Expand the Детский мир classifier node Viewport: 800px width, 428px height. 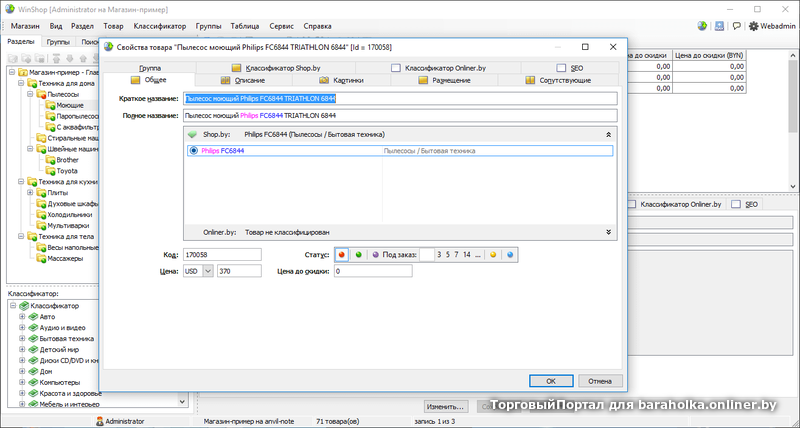click(x=22, y=349)
